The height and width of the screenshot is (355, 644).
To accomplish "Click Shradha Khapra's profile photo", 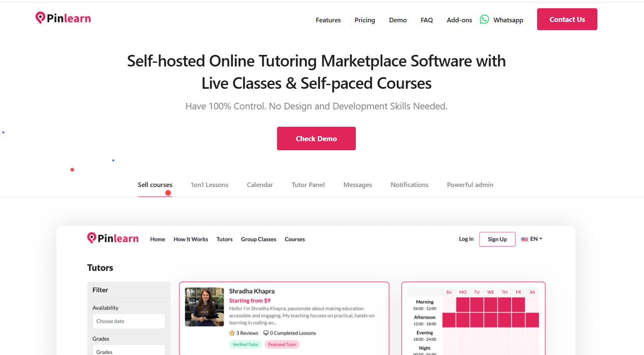I will click(x=204, y=307).
